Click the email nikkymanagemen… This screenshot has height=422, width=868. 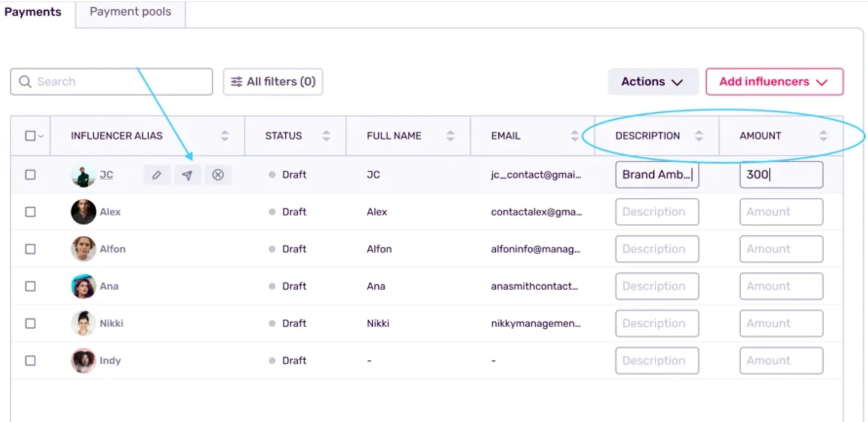point(535,323)
